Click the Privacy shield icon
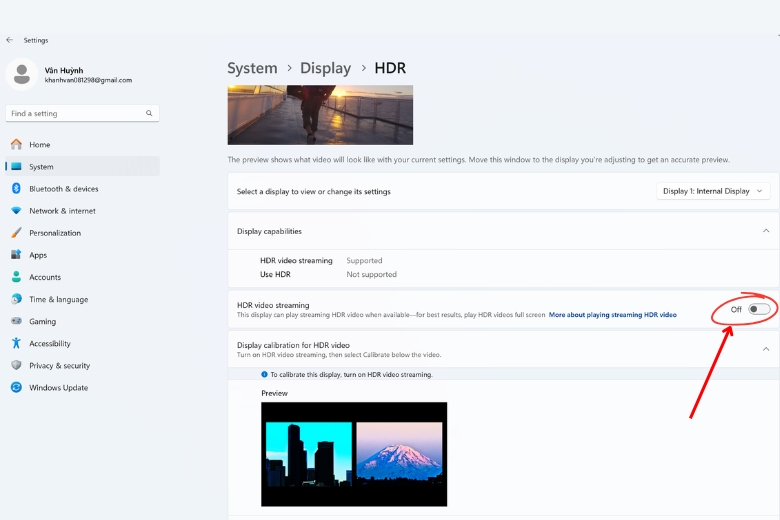 point(16,365)
